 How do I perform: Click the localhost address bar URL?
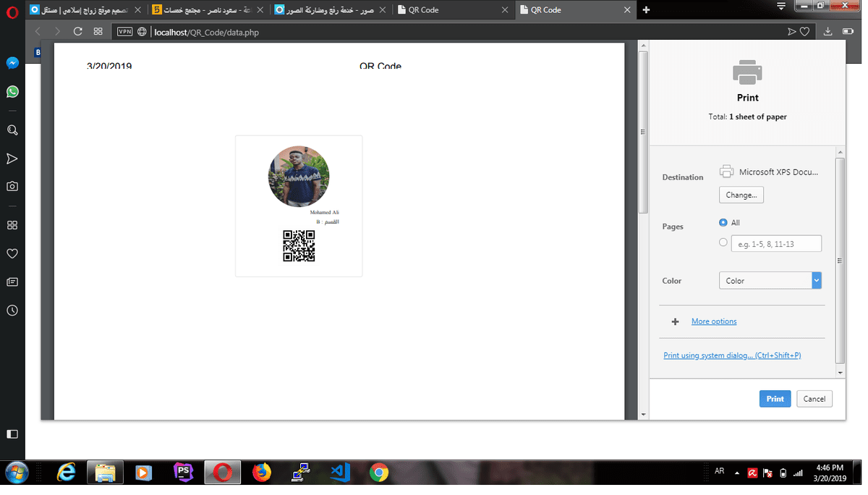pos(206,33)
